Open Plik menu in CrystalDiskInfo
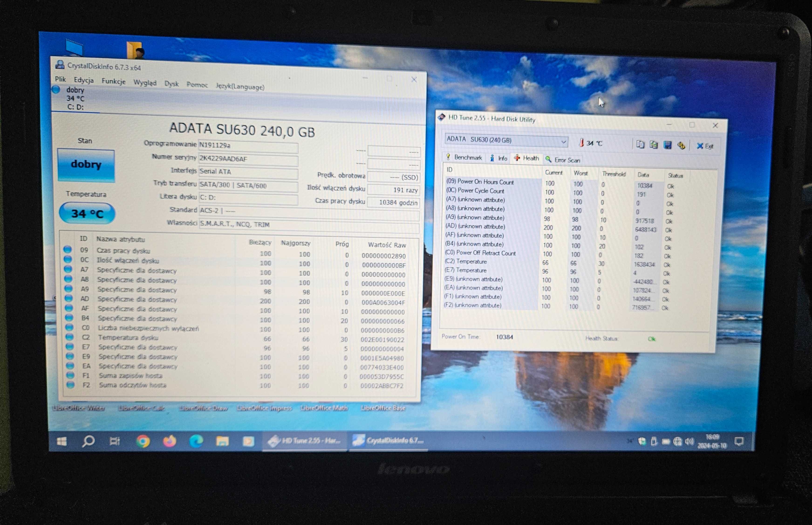This screenshot has height=525, width=812. [60, 79]
